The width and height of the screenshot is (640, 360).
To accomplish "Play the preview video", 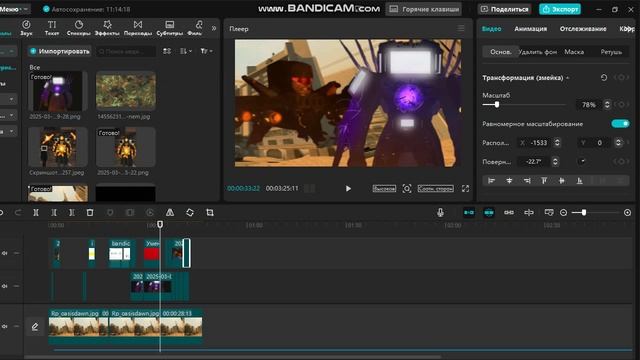I will pos(348,189).
